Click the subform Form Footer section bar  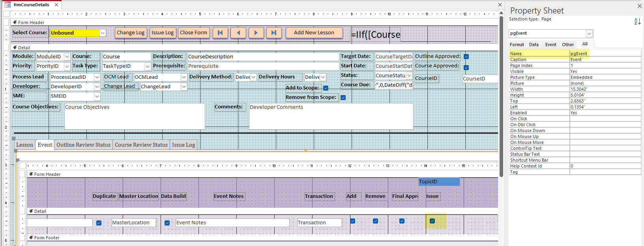coord(262,238)
